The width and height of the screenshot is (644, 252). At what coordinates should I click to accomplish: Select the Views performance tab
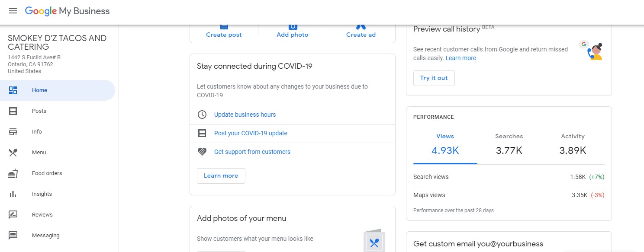click(445, 145)
